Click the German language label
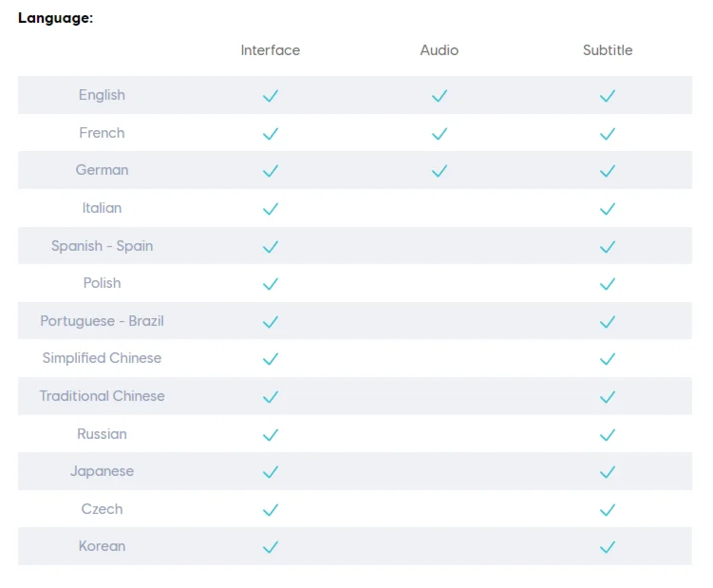 point(102,170)
